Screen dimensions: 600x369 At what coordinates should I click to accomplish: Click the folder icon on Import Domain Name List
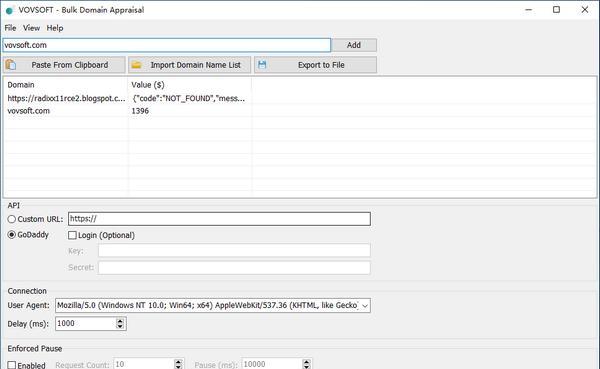pos(136,65)
